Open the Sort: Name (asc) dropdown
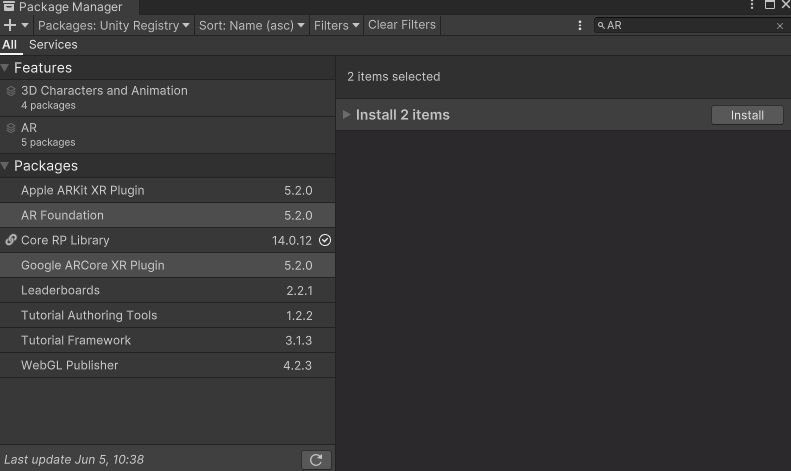Image resolution: width=791 pixels, height=471 pixels. 251,25
